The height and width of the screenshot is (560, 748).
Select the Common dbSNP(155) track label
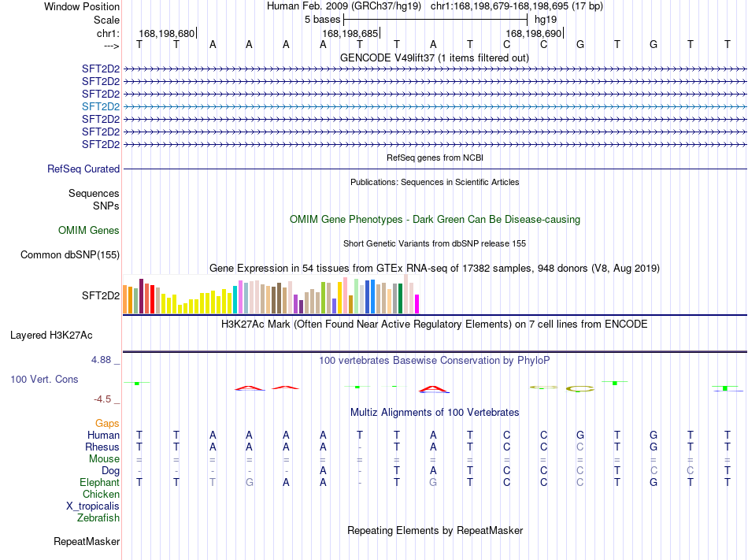[x=70, y=254]
